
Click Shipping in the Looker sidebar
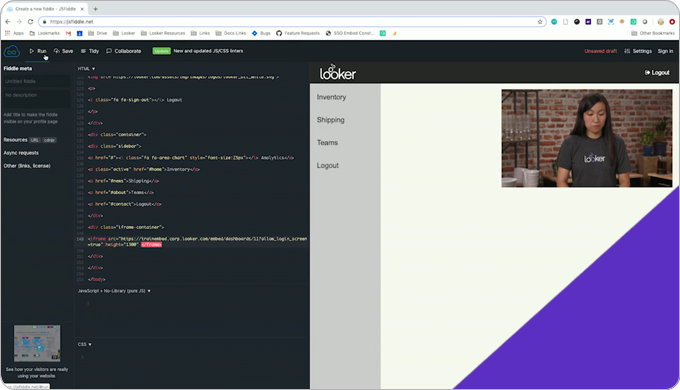330,120
